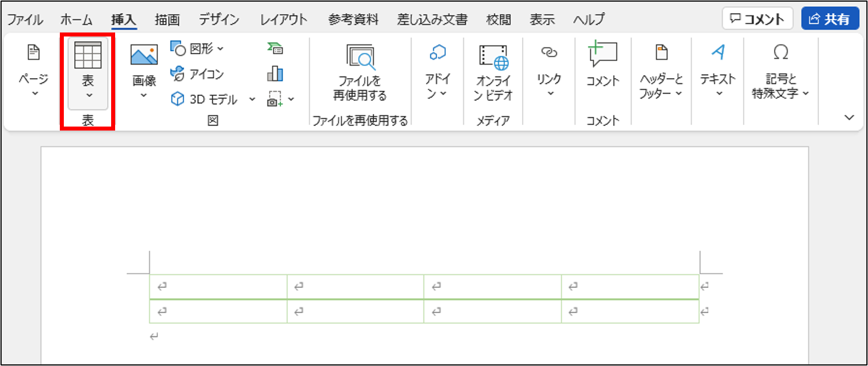Click the paragraph mark below the table

pyautogui.click(x=153, y=337)
